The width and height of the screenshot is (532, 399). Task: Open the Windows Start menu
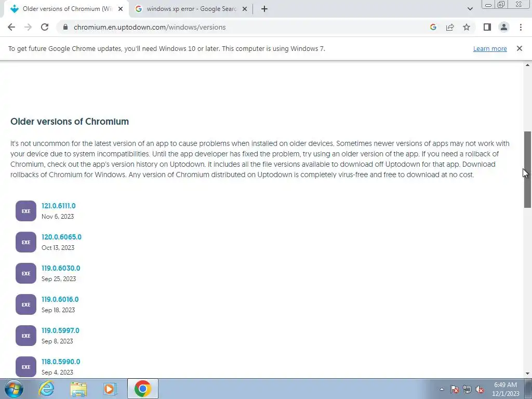pyautogui.click(x=13, y=389)
